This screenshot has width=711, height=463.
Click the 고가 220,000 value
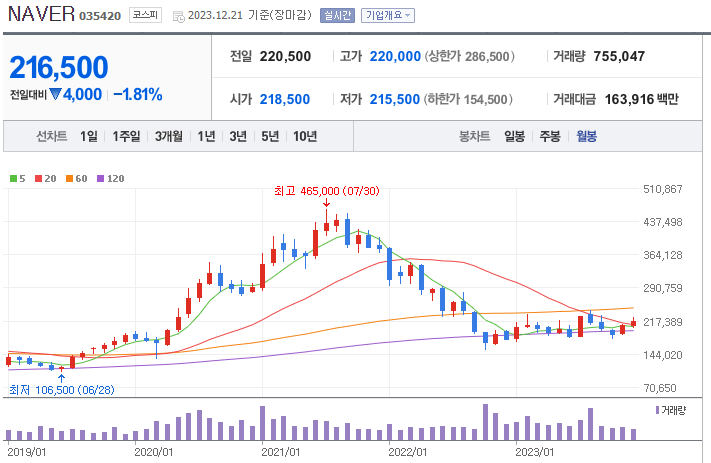[395, 56]
